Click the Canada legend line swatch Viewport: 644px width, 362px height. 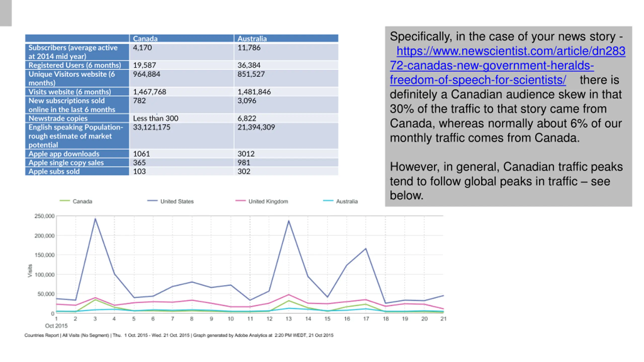65,201
